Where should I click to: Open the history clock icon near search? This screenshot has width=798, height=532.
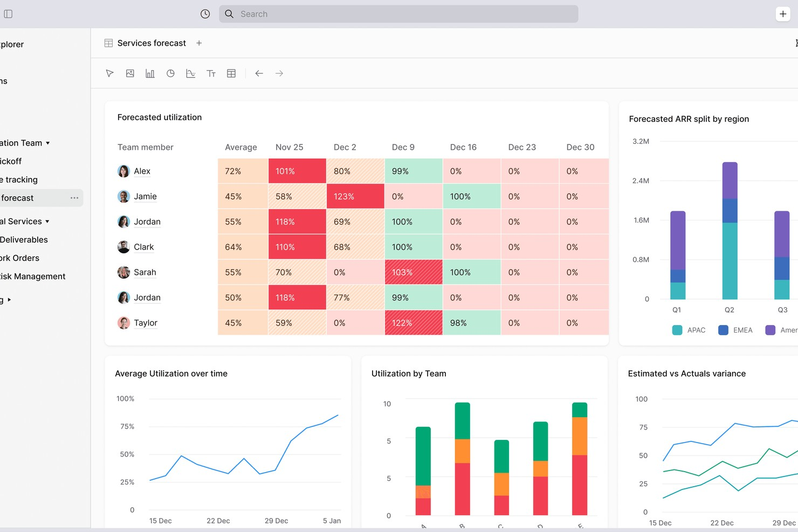point(205,13)
